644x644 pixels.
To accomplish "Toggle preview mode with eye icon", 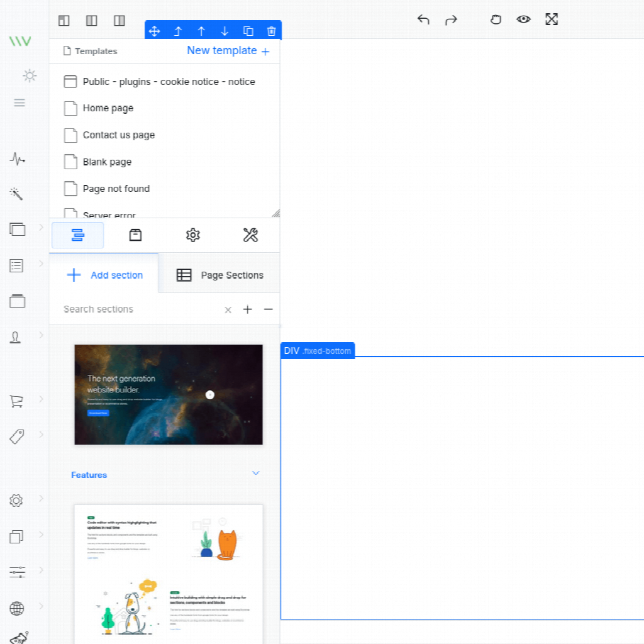I will point(523,19).
